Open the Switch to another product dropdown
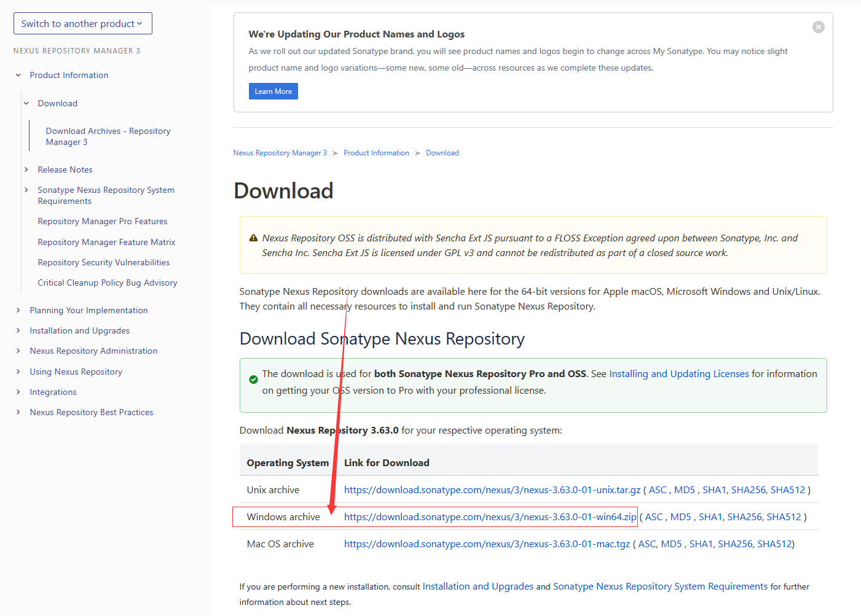This screenshot has height=616, width=861. [83, 23]
